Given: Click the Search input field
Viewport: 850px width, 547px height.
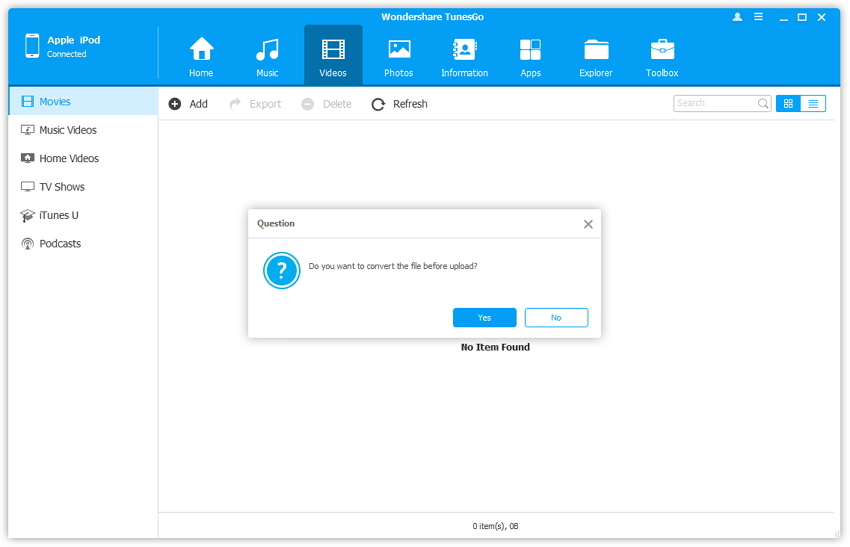Looking at the screenshot, I should pos(714,103).
